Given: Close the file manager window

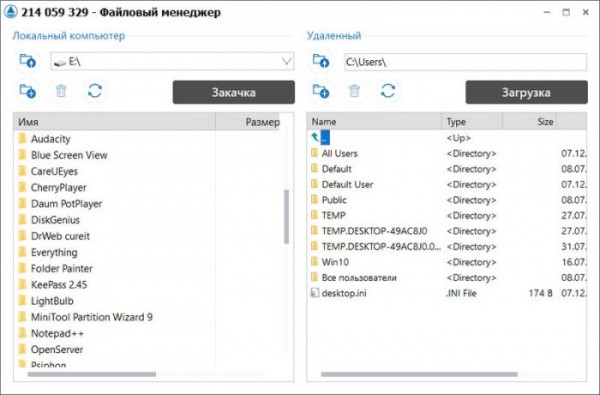Looking at the screenshot, I should [x=585, y=12].
